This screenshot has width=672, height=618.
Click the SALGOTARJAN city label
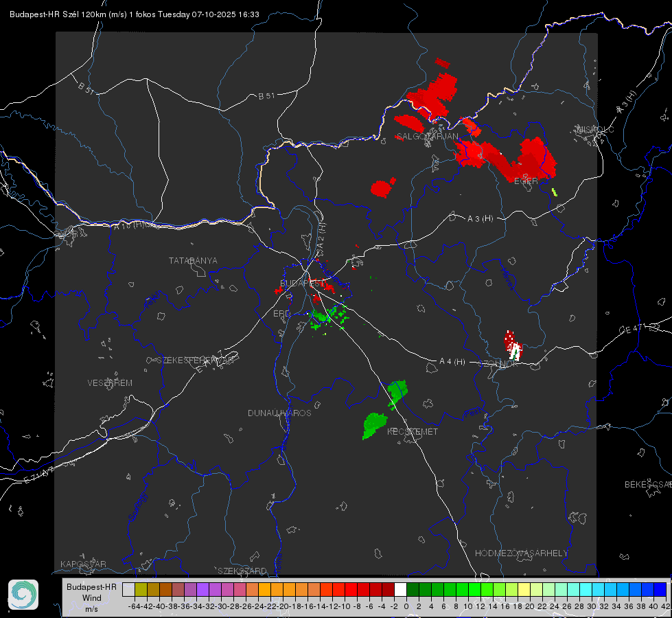coord(427,137)
